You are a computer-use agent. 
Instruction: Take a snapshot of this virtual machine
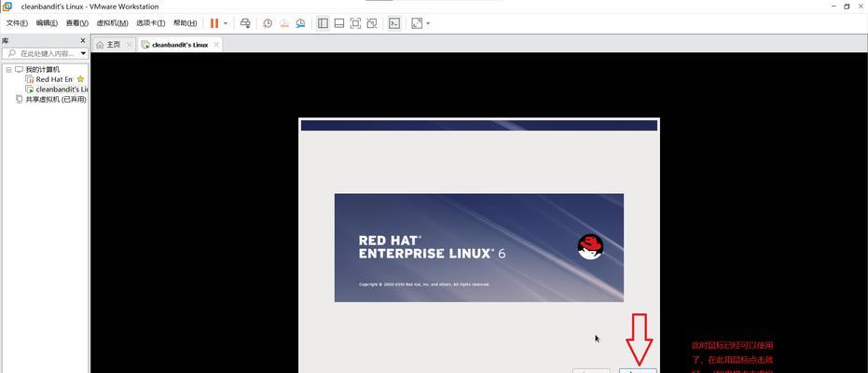[268, 23]
